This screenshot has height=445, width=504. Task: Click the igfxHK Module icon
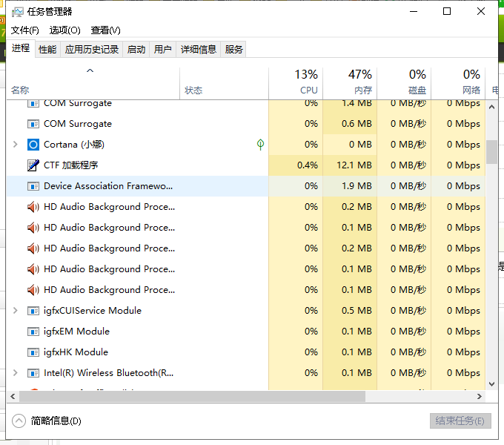coord(33,352)
